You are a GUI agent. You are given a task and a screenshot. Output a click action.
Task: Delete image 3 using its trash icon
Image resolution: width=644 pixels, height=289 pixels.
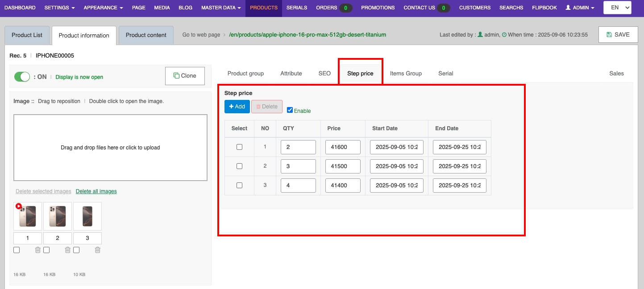point(98,250)
